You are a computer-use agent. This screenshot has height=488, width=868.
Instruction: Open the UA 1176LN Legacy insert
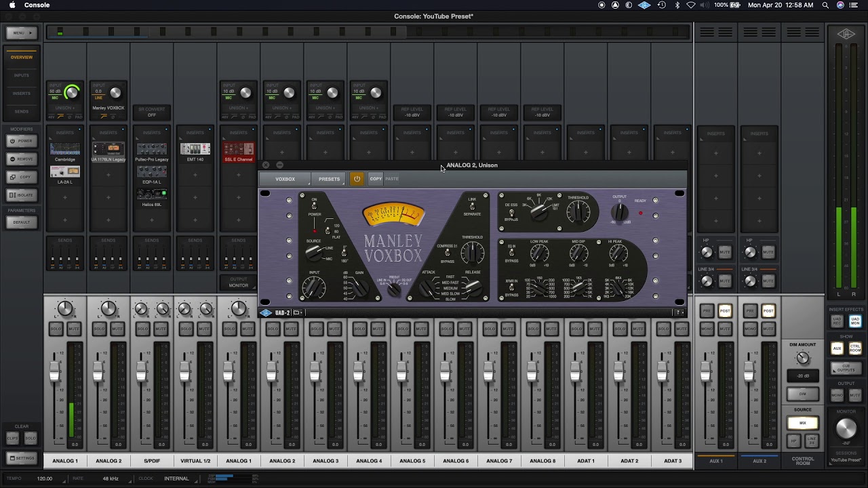coord(108,151)
